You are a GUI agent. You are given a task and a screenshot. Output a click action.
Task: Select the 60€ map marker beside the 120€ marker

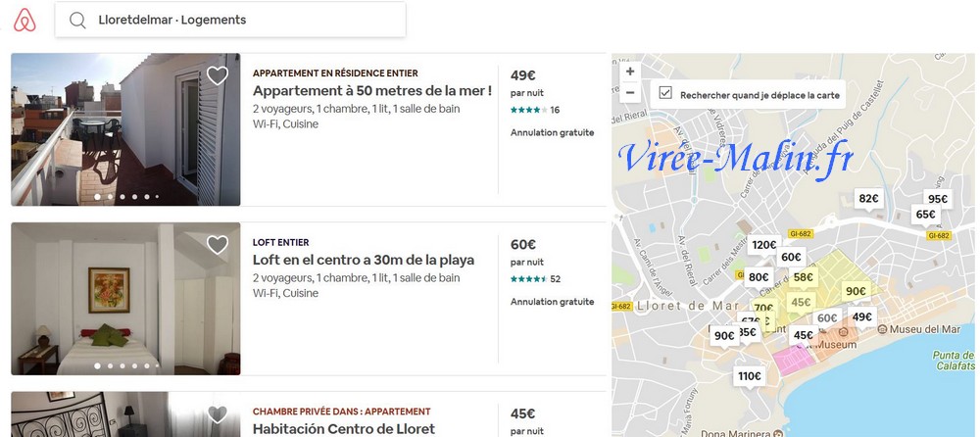791,257
